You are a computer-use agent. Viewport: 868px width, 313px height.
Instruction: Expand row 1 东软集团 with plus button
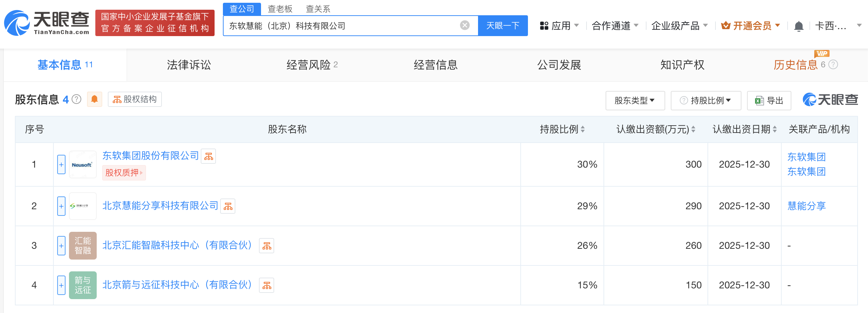click(x=61, y=164)
